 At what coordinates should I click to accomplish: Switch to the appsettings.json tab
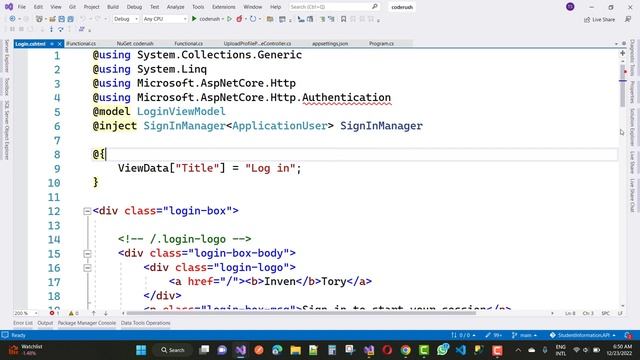click(x=330, y=43)
